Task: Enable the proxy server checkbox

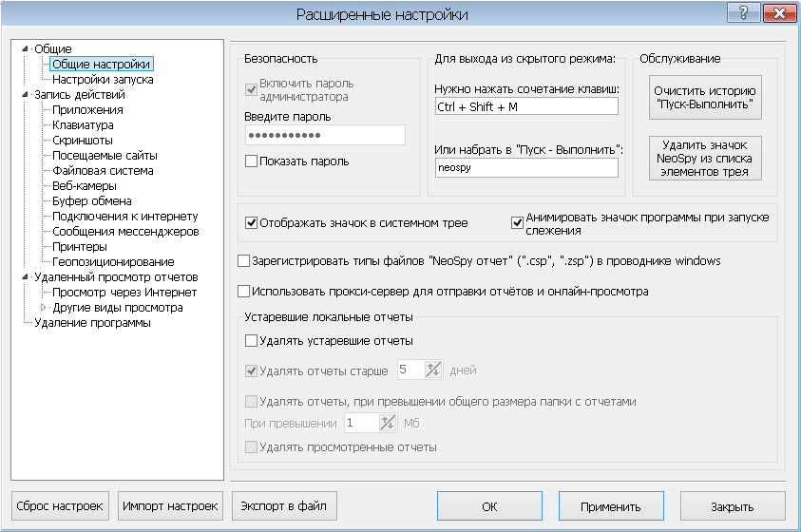Action: tap(244, 292)
